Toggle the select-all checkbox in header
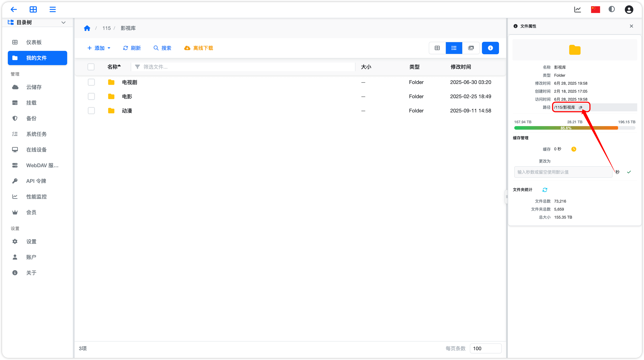The width and height of the screenshot is (644, 360). (x=91, y=67)
